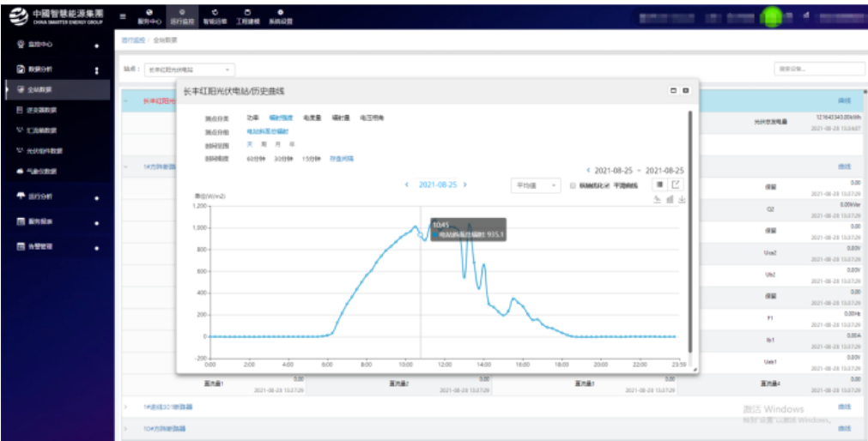Select the 辐射强度 measurement category

pos(281,118)
